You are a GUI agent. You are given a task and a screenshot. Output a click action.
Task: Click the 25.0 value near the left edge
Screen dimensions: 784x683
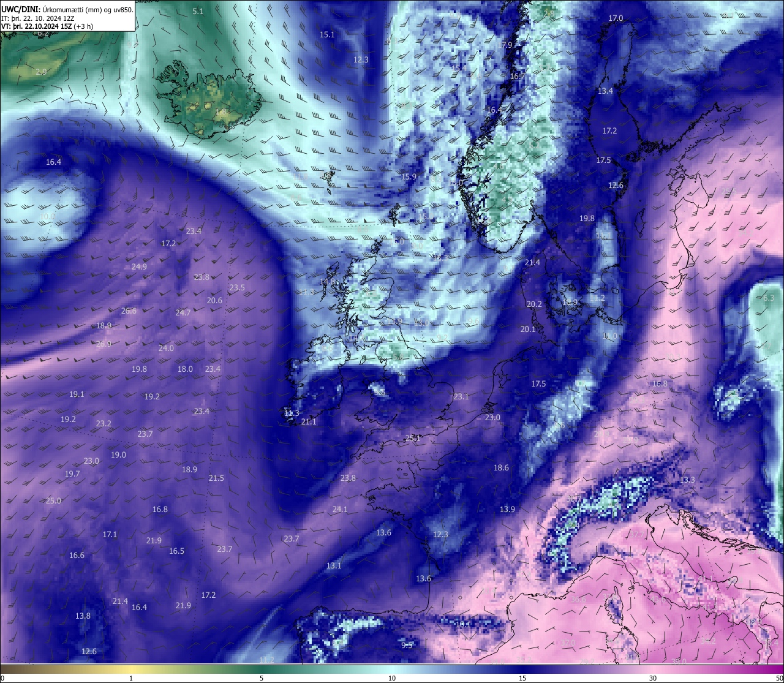(x=53, y=500)
